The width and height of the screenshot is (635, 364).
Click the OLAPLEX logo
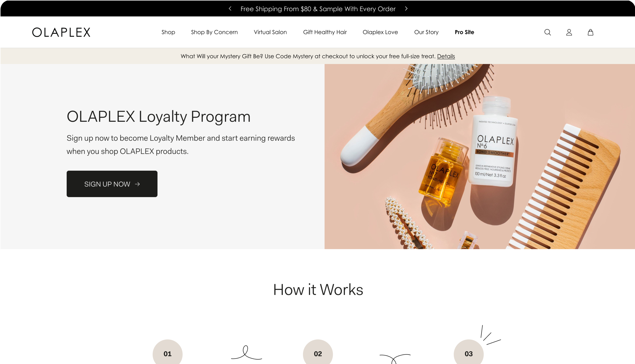[61, 32]
